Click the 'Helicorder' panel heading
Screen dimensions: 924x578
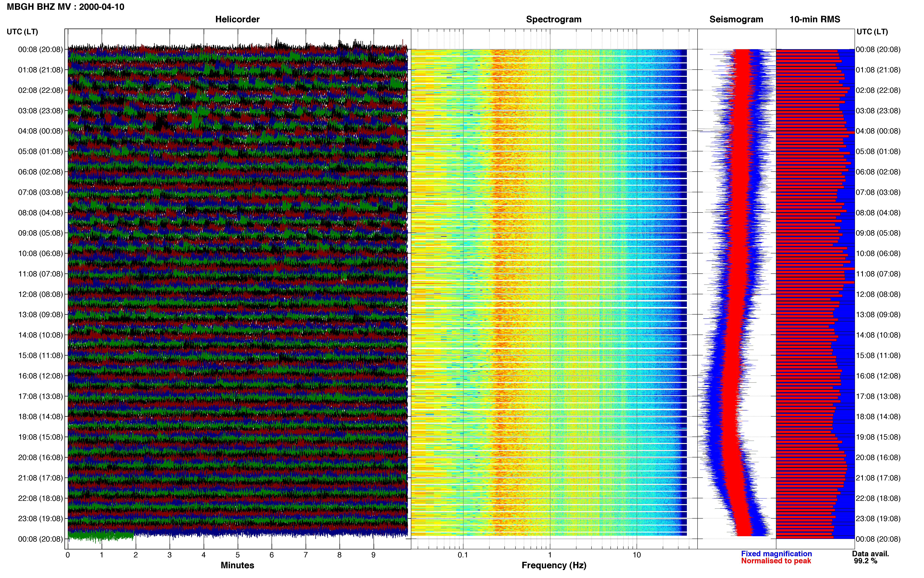click(x=237, y=19)
